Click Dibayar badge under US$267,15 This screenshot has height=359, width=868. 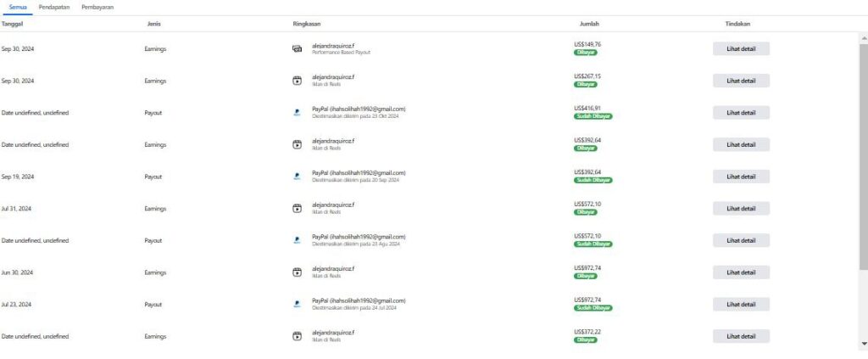[586, 84]
